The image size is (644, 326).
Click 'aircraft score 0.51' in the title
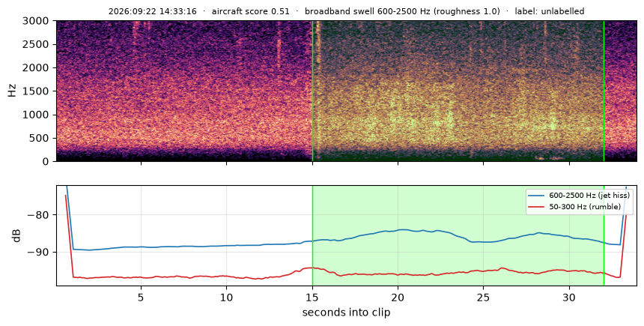pyautogui.click(x=251, y=11)
